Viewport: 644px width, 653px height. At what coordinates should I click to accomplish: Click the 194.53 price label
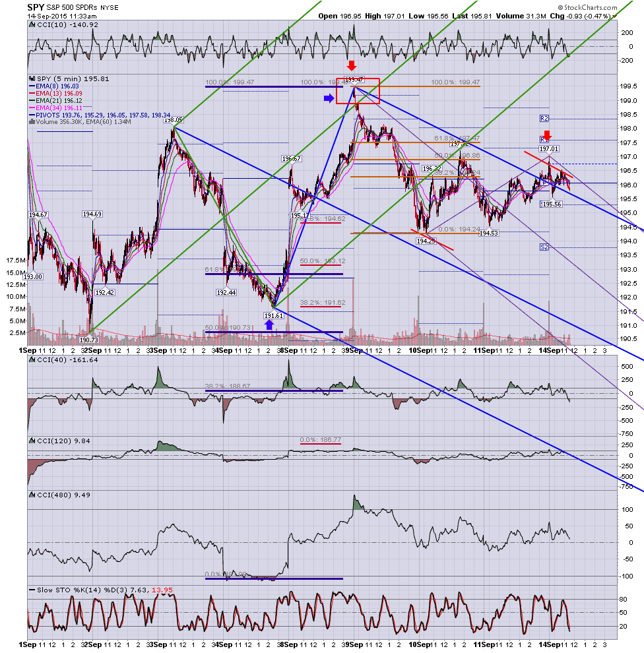[x=489, y=233]
